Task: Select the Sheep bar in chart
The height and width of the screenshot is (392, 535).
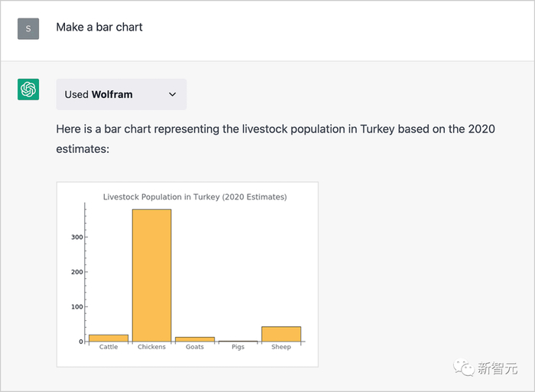Action: [281, 334]
